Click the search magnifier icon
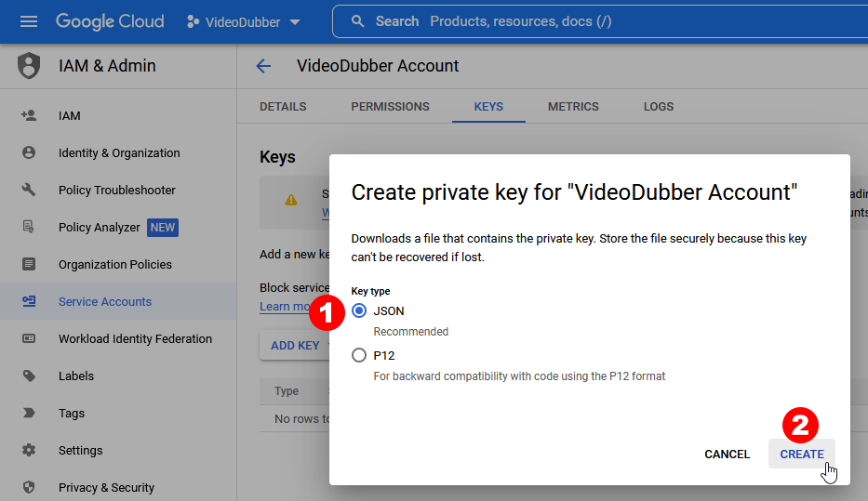The height and width of the screenshot is (501, 868). 357,21
